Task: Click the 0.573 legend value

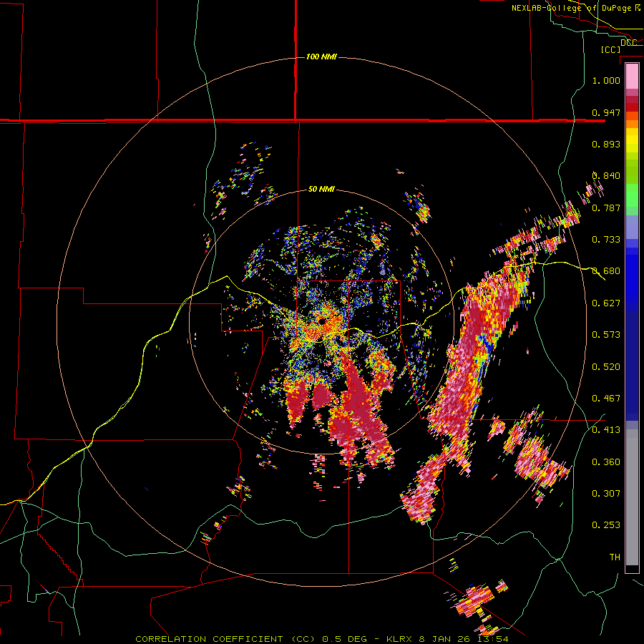Action: (606, 335)
